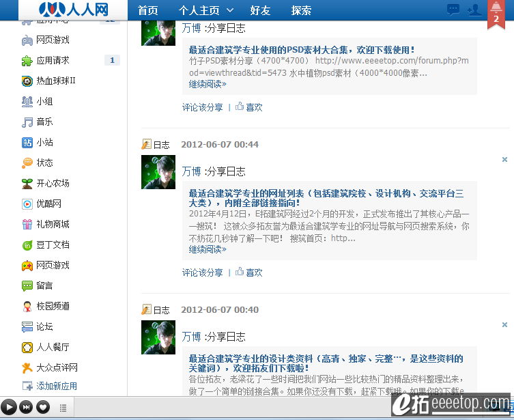
Task: Open 万博's avatar on the PSD素材 post
Action: [158, 33]
